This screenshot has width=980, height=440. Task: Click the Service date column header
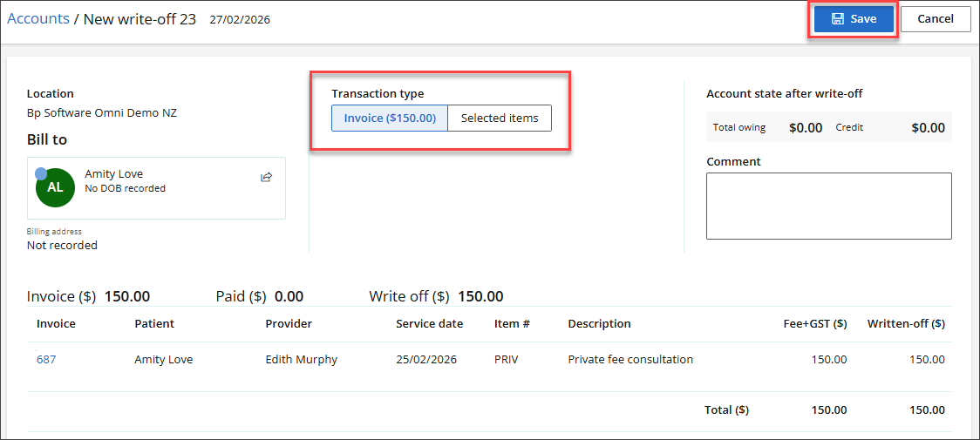[429, 323]
